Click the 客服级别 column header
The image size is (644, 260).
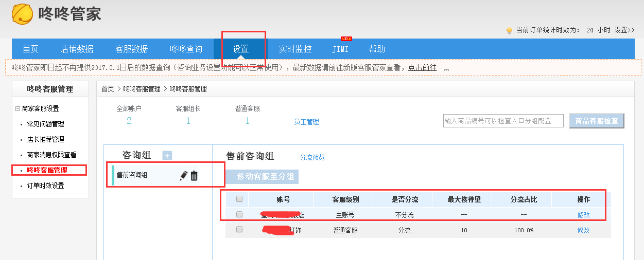[x=345, y=199]
